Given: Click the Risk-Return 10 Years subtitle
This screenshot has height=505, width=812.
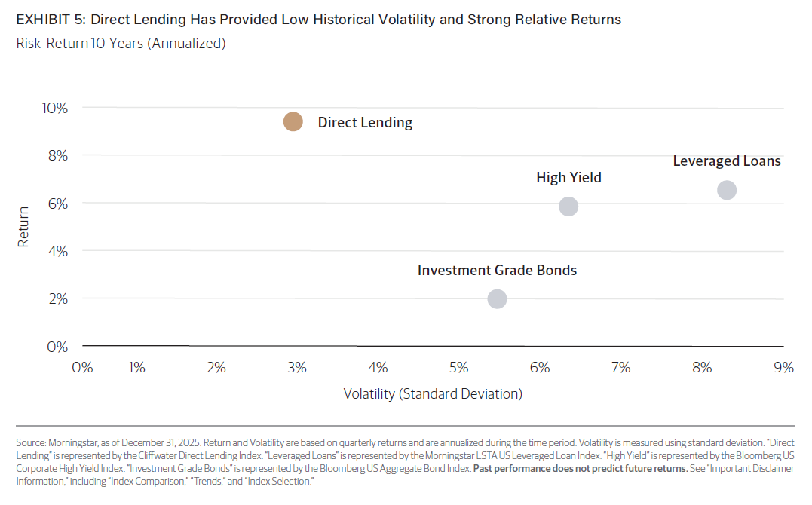Looking at the screenshot, I should 121,44.
